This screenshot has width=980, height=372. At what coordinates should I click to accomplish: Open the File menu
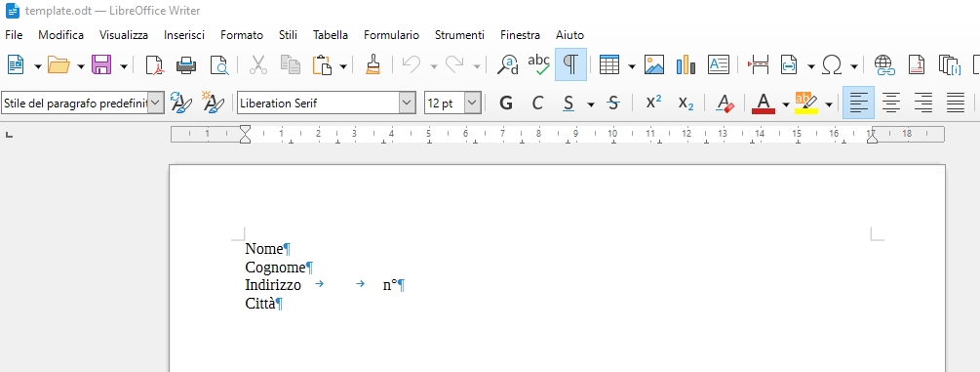(x=14, y=35)
